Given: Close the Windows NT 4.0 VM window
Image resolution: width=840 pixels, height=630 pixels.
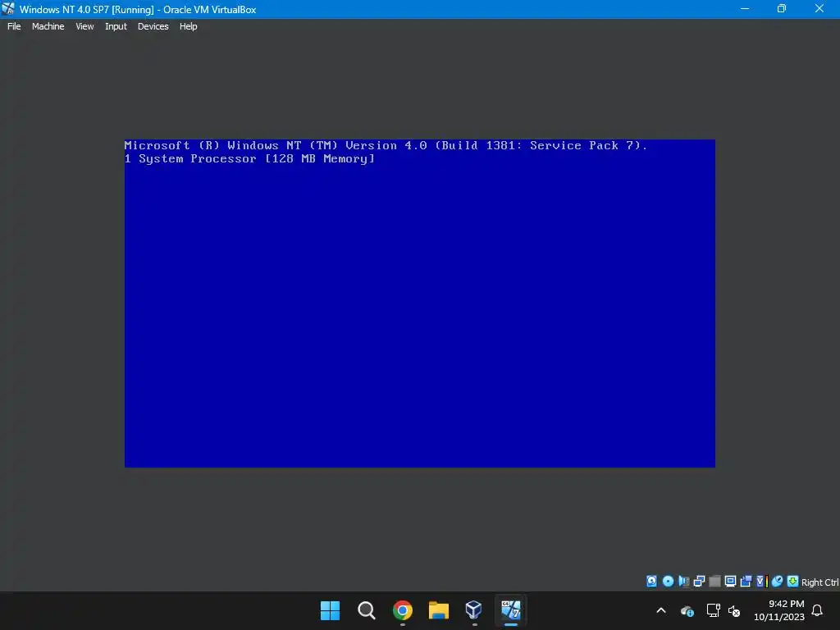Looking at the screenshot, I should click(x=819, y=8).
